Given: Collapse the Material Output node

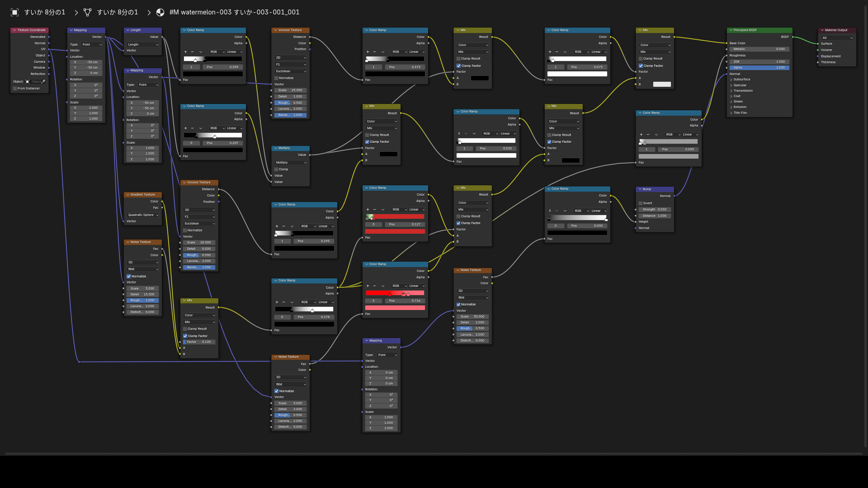Looking at the screenshot, I should 822,30.
